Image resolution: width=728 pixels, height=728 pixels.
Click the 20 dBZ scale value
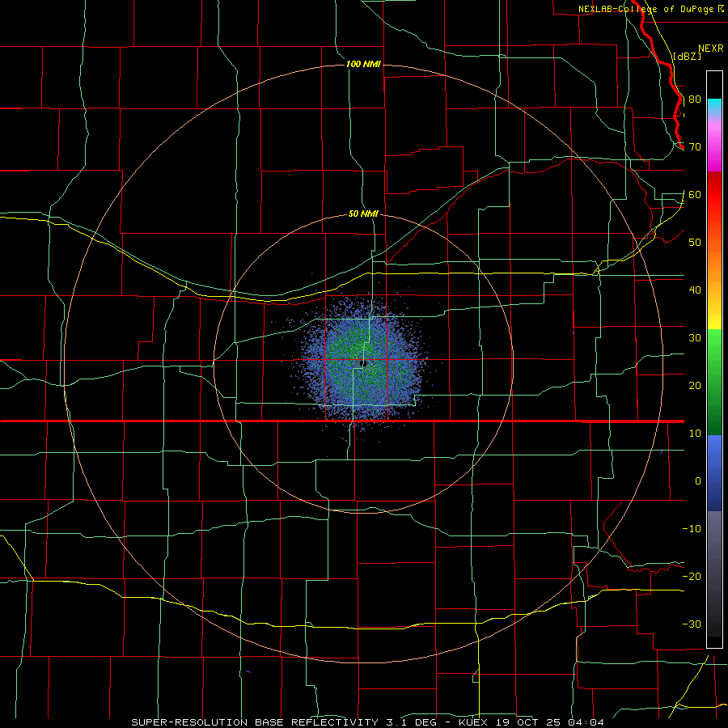(695, 386)
